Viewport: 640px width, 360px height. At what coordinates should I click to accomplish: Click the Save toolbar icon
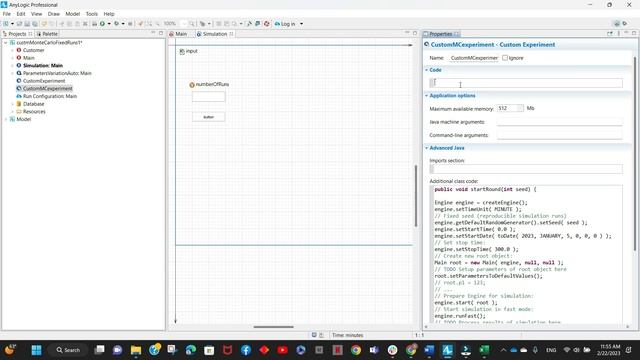tap(27, 24)
